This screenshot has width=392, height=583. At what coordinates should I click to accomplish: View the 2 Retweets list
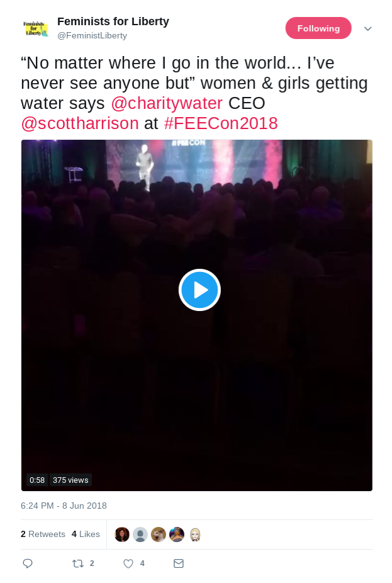click(43, 534)
